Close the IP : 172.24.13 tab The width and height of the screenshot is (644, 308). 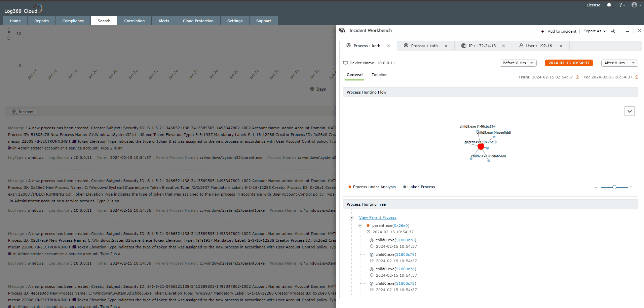pyautogui.click(x=503, y=46)
